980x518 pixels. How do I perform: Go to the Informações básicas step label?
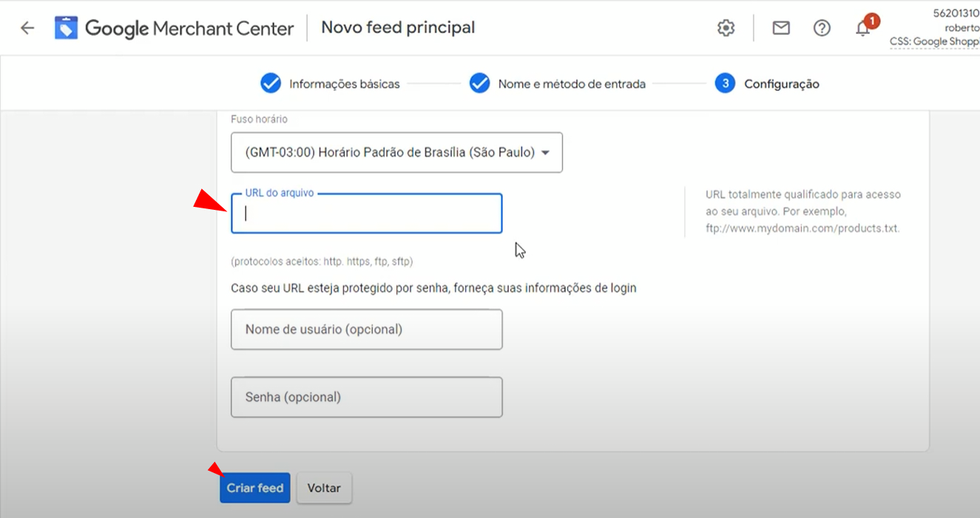coord(344,84)
